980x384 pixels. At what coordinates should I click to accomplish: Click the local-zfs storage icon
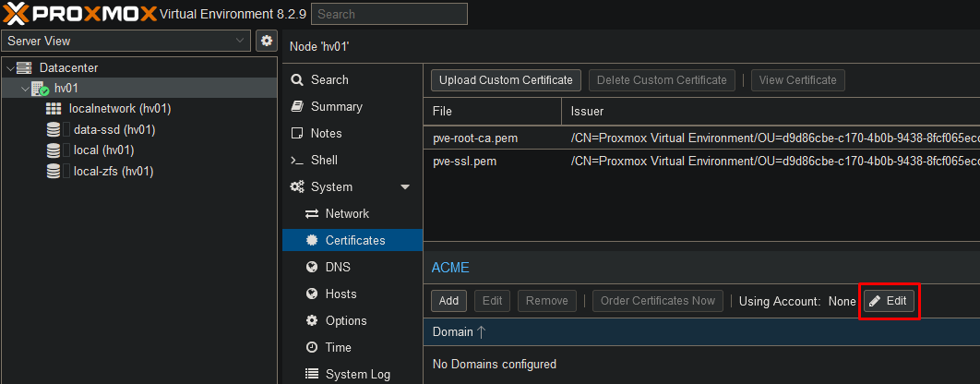[x=54, y=171]
